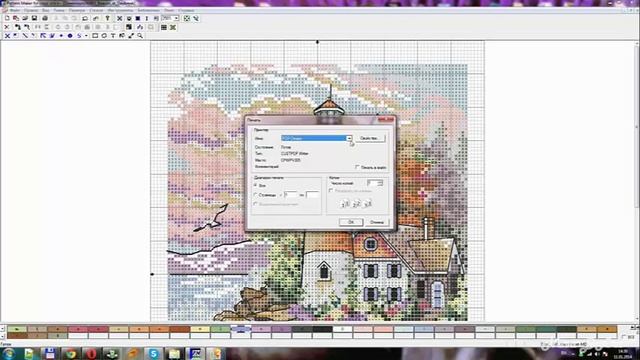Click the Windows Start button
The width and height of the screenshot is (640, 360).
coord(8,353)
